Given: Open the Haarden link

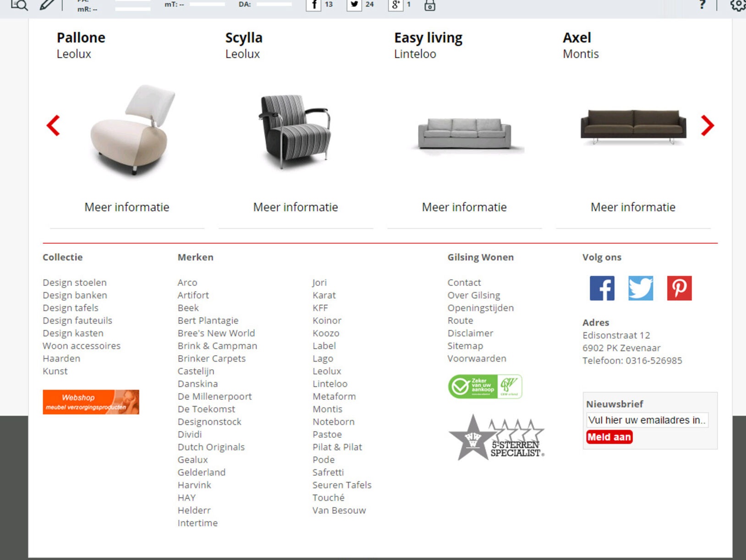Looking at the screenshot, I should click(x=61, y=358).
